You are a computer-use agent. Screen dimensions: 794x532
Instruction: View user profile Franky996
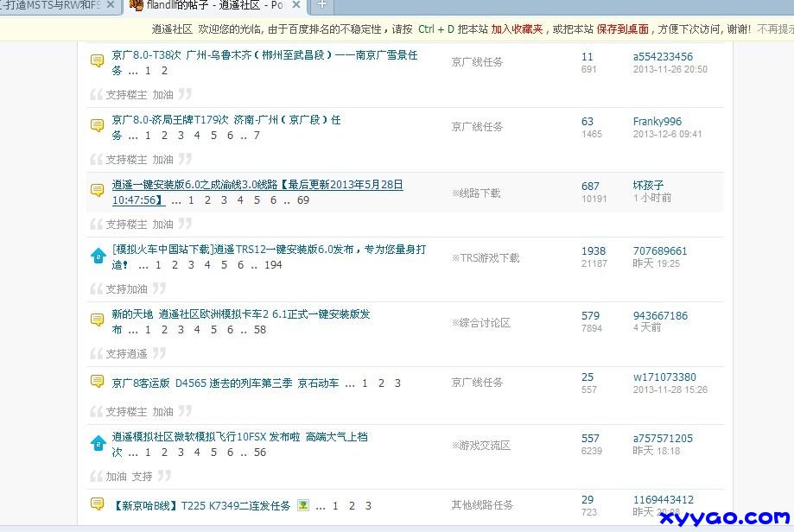coord(657,122)
